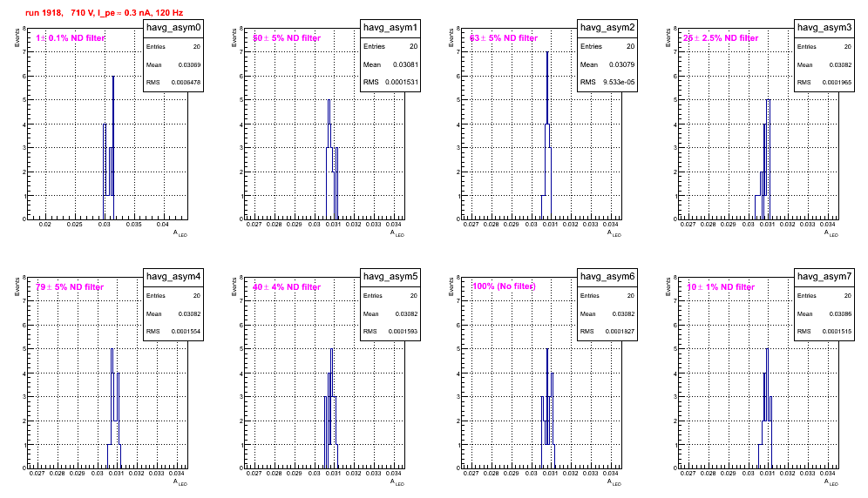Click the red run 1918 title text
Screen dimensions: 868x498
coord(104,12)
